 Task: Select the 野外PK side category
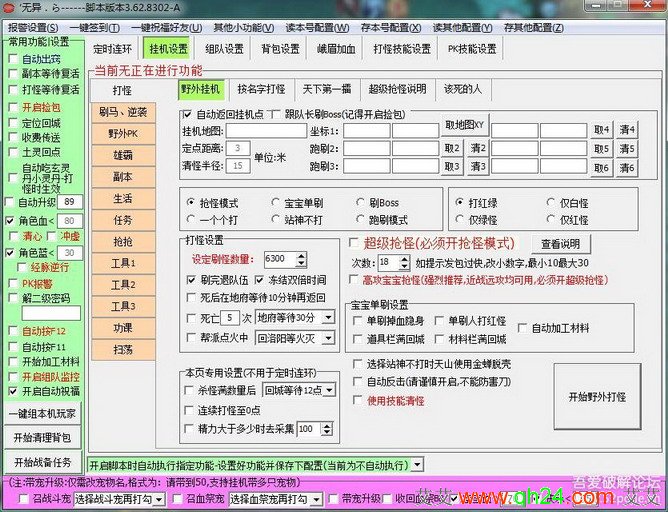pos(122,133)
